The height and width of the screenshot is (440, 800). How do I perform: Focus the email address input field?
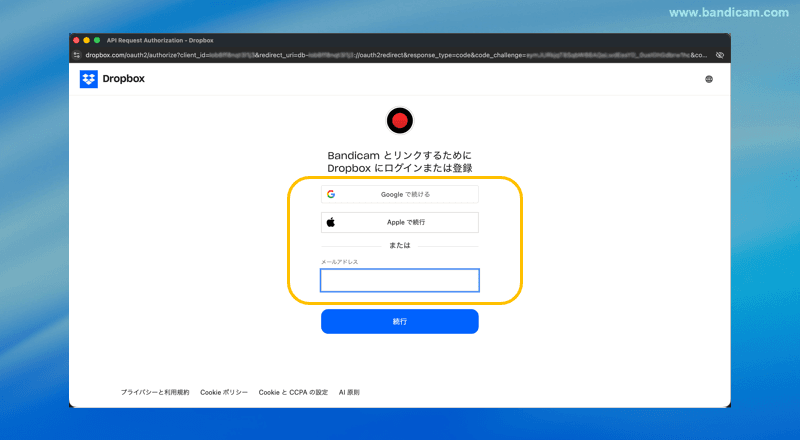(399, 280)
